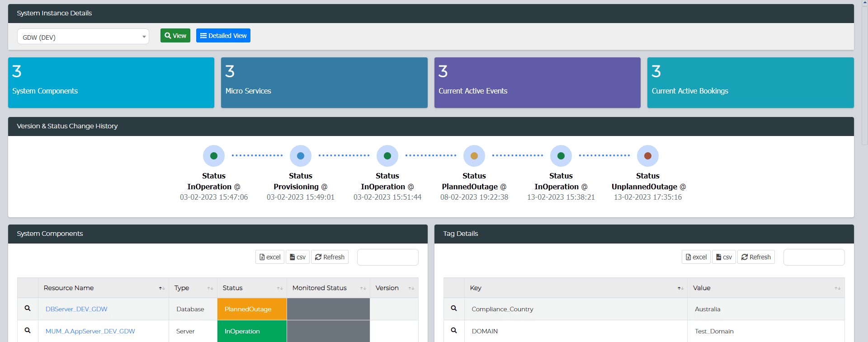
Task: Sort components by Version column
Action: point(394,288)
